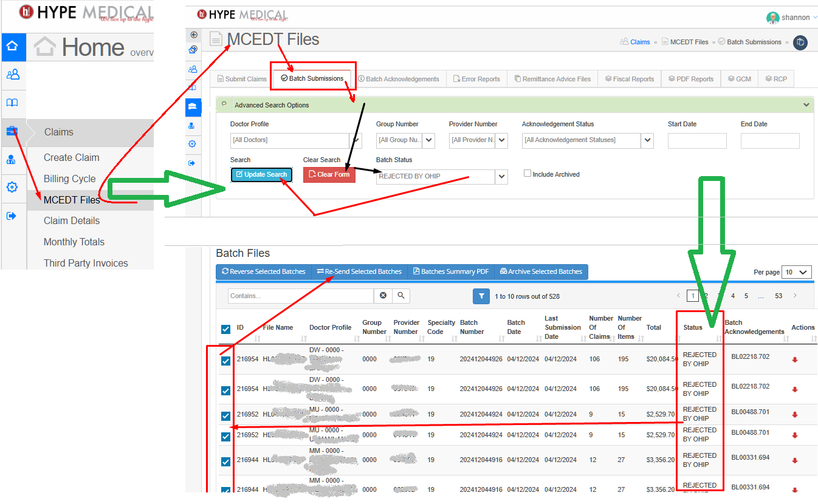
Task: Click the shannon user avatar
Action: click(773, 18)
